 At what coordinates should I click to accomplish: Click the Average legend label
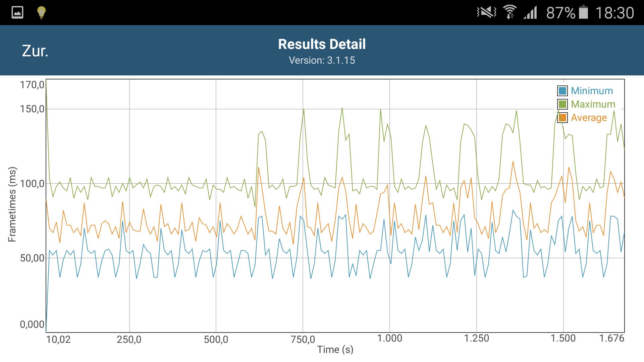[x=589, y=118]
